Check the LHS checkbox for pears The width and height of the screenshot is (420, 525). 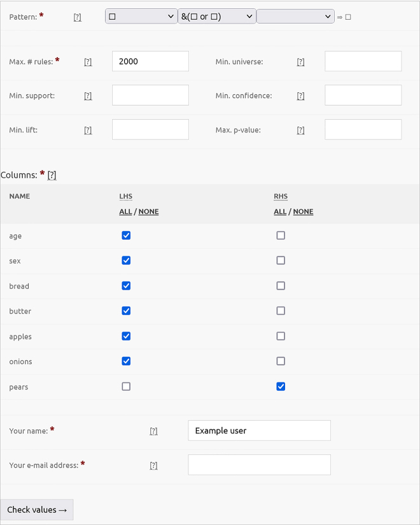click(126, 386)
